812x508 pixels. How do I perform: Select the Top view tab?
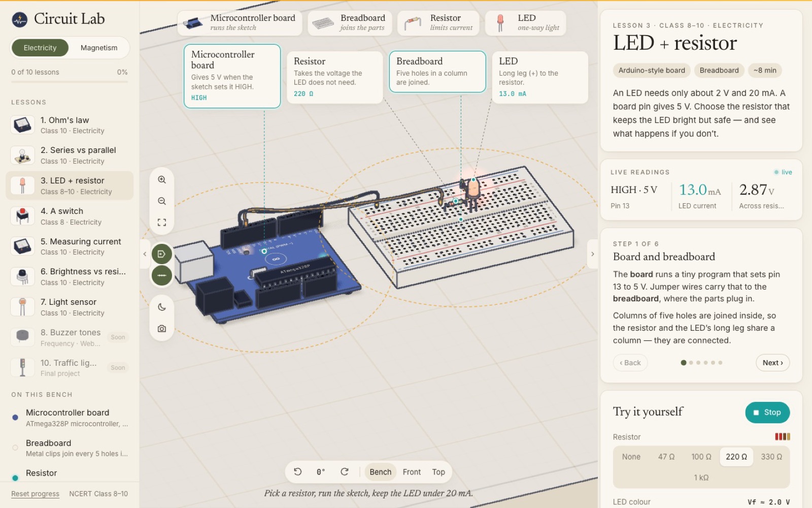pyautogui.click(x=438, y=472)
